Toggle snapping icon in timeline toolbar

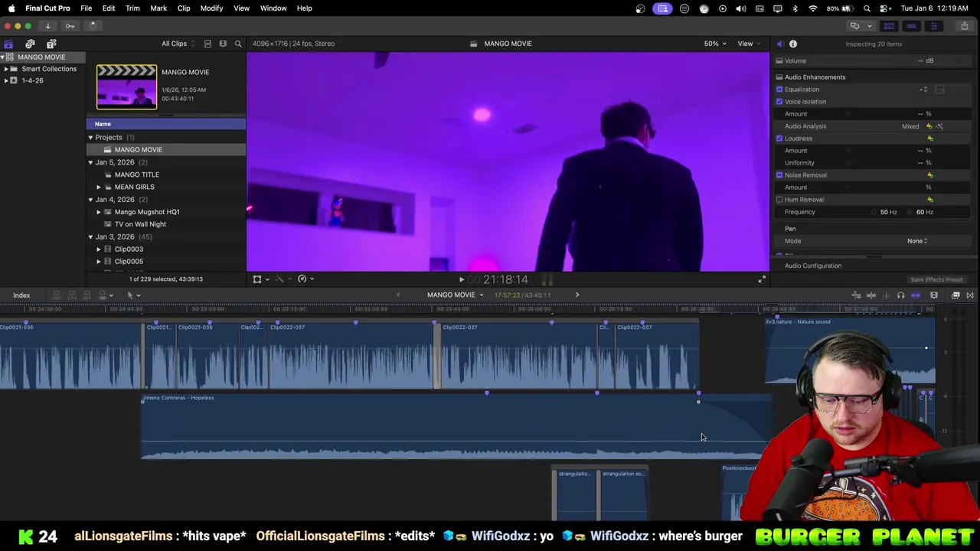point(916,295)
